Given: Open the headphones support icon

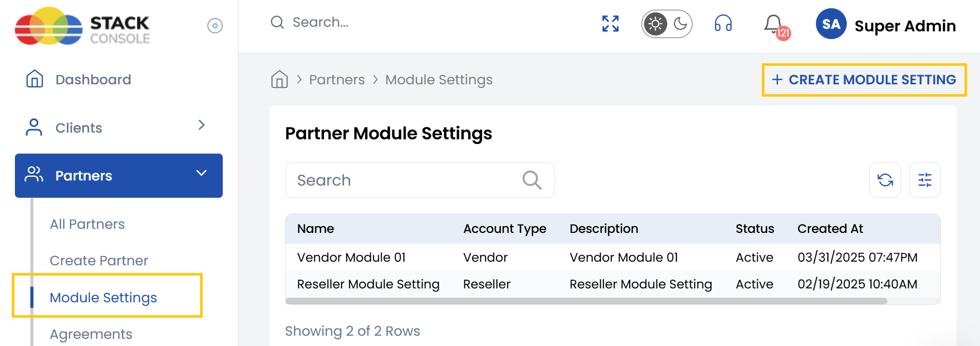Looking at the screenshot, I should [x=723, y=24].
